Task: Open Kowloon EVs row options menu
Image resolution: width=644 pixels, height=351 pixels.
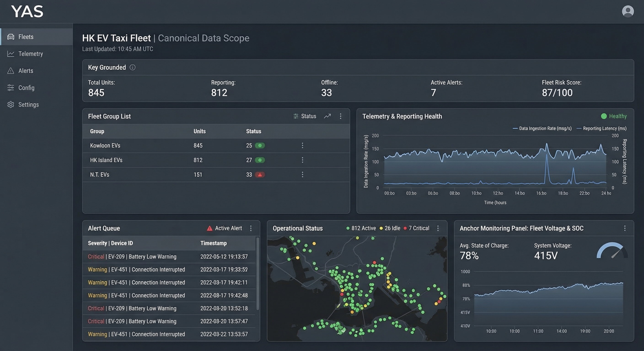Action: [303, 145]
